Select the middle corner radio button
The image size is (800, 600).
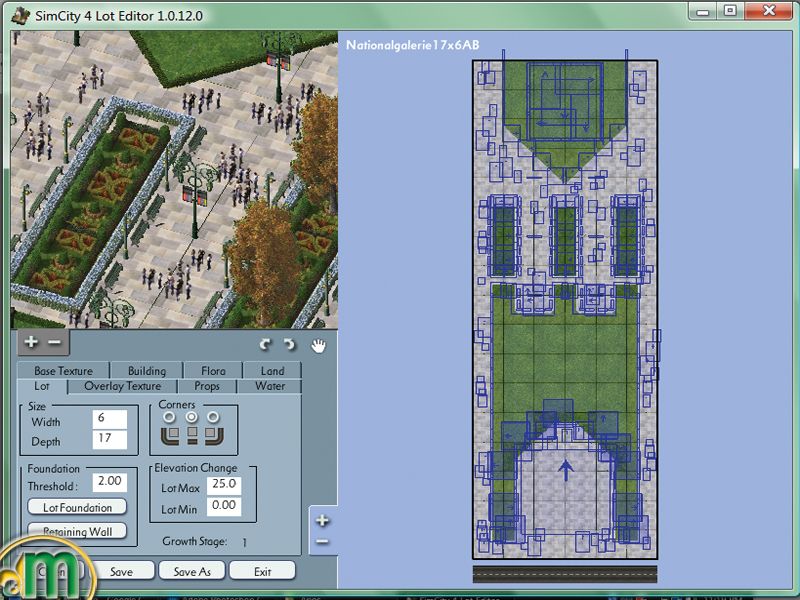tap(191, 417)
